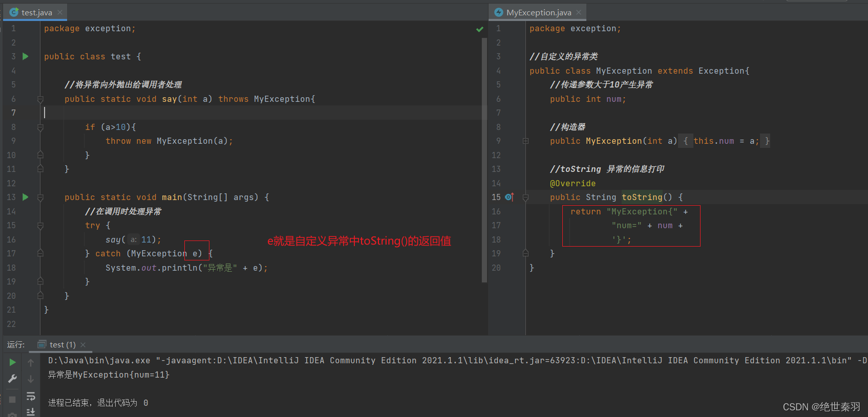The image size is (868, 417).
Task: Close the test (1) run tab
Action: point(83,345)
